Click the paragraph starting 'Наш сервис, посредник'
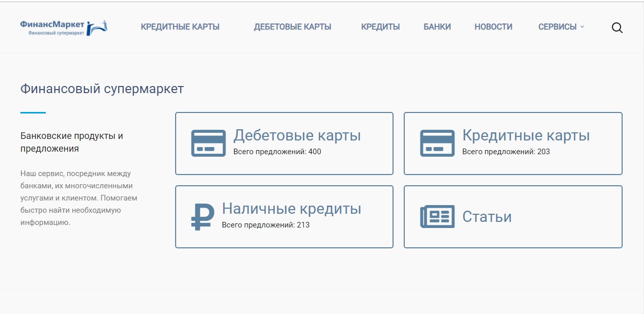The image size is (644, 314). pos(79,198)
